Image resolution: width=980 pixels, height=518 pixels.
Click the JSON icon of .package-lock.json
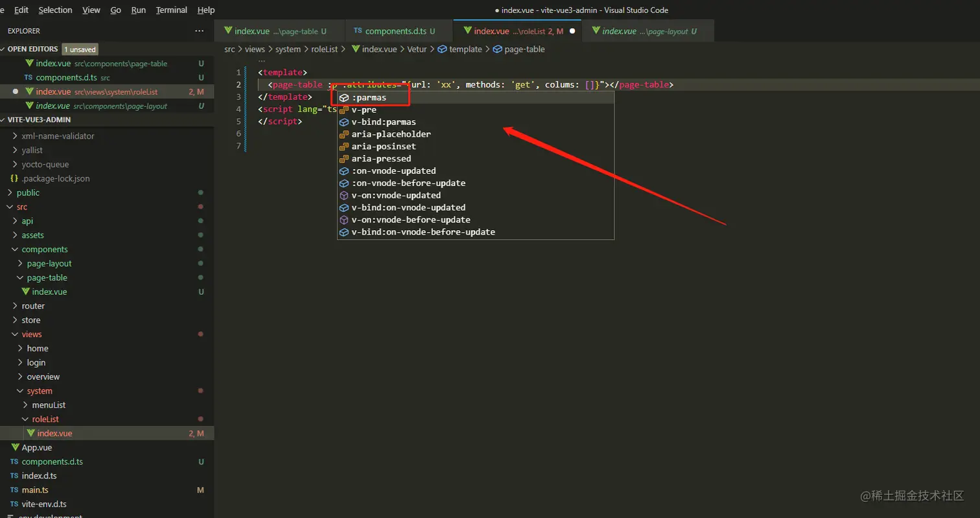click(14, 178)
